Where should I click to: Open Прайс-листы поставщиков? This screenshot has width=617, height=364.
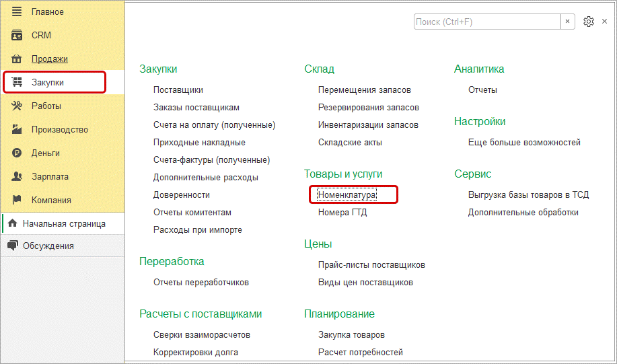pos(372,265)
